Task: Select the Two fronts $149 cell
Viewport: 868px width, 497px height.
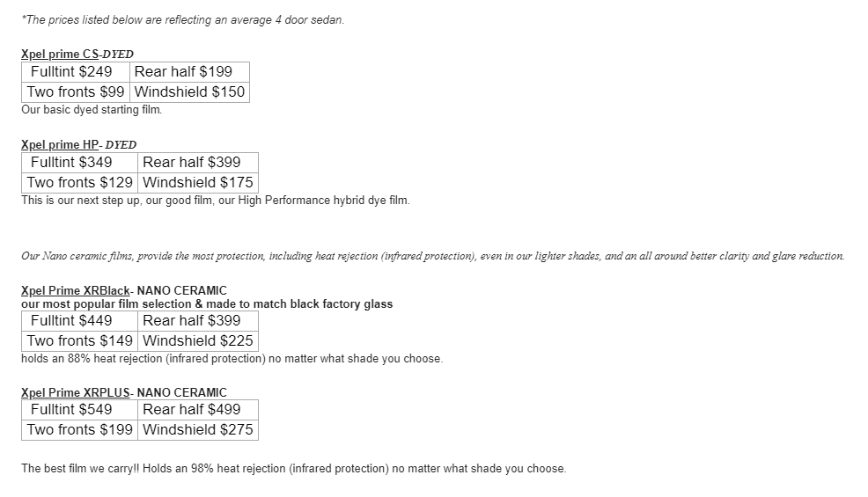Action: [x=80, y=340]
